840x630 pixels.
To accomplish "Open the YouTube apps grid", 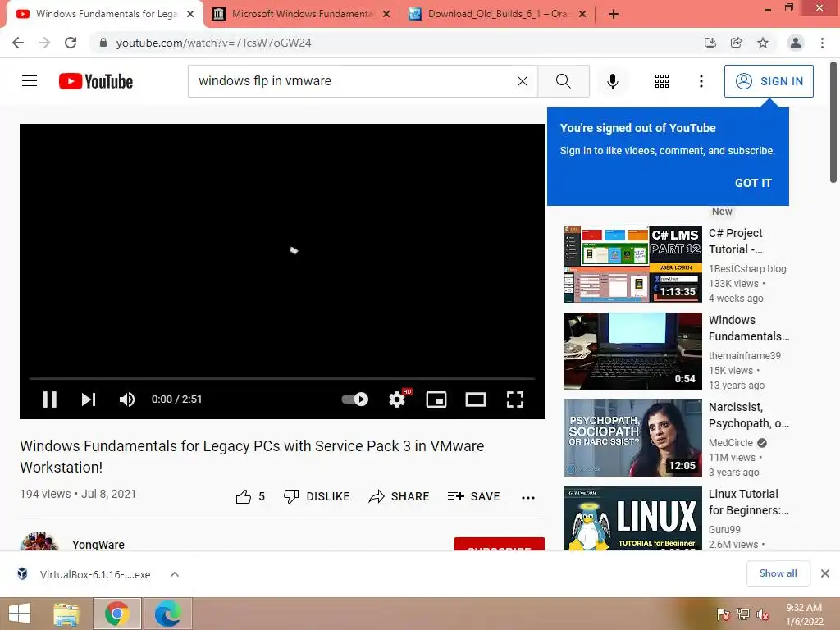I will tap(662, 81).
